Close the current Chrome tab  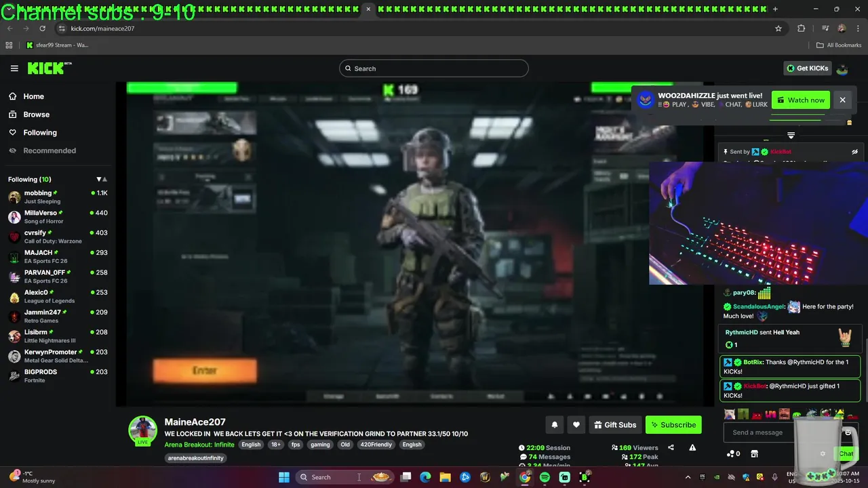tap(368, 9)
